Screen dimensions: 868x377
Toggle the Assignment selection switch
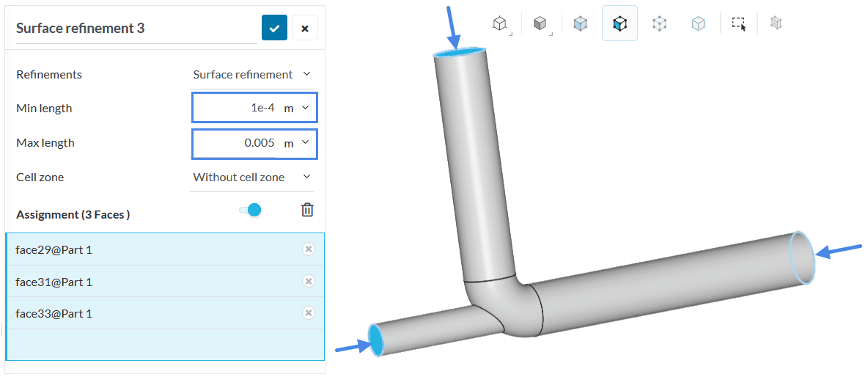[250, 211]
